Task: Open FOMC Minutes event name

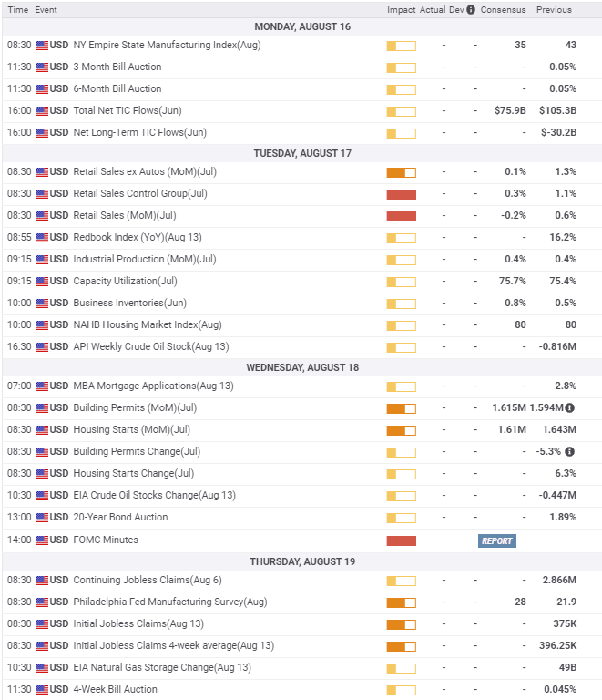Action: click(x=106, y=540)
